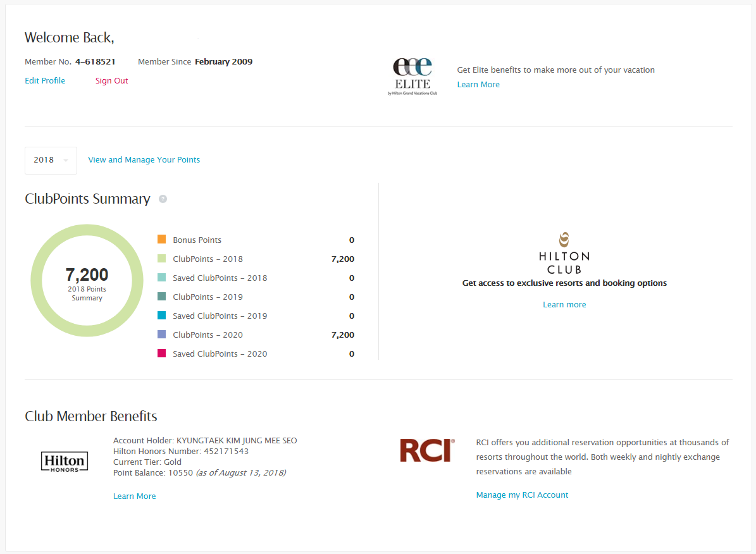This screenshot has width=756, height=554.
Task: Click the member number 4–618521
Action: pyautogui.click(x=95, y=62)
